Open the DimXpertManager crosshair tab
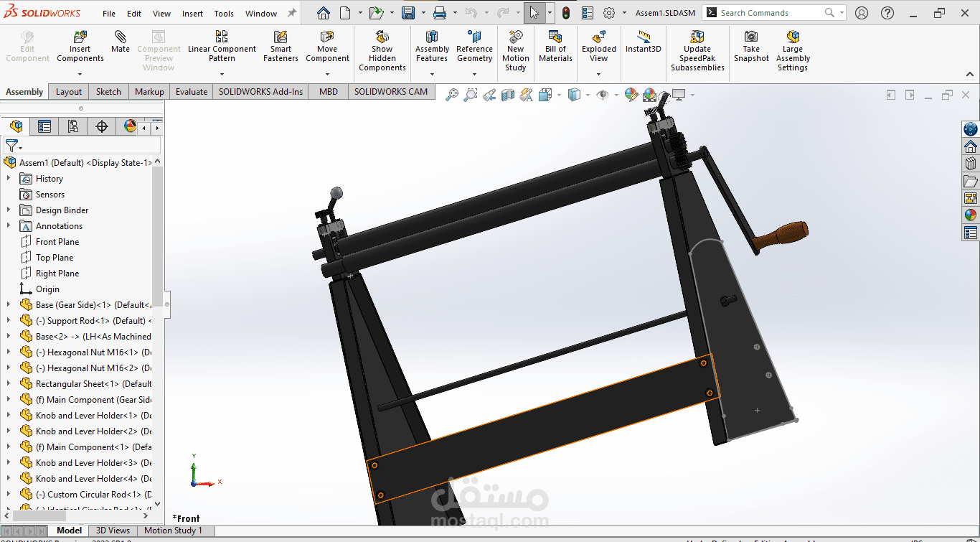This screenshot has width=980, height=542. coord(102,127)
